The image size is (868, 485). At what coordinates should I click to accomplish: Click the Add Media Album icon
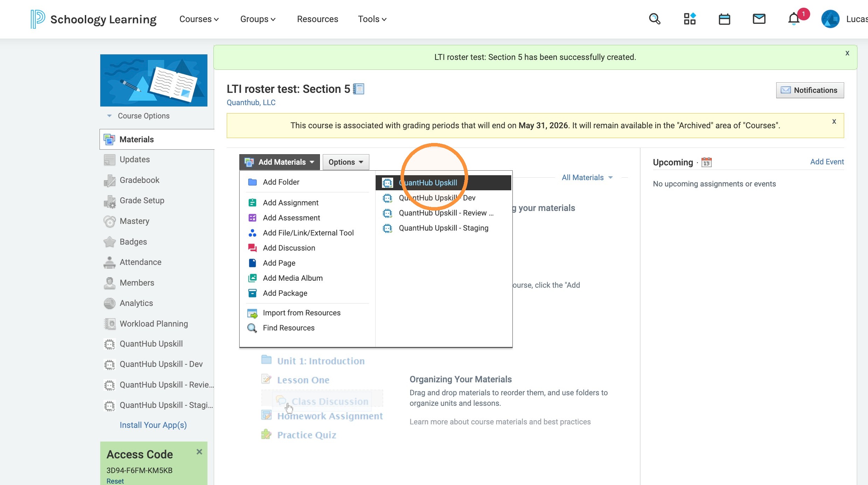pos(252,278)
